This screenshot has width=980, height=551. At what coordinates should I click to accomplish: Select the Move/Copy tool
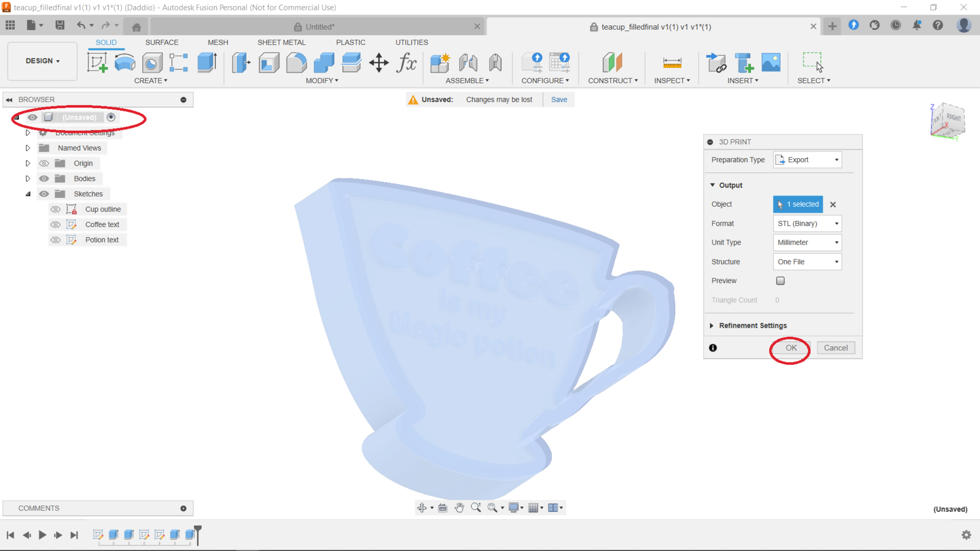tap(379, 62)
